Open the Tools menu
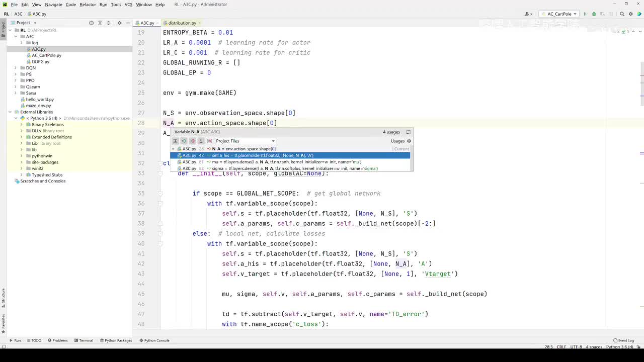 (116, 5)
